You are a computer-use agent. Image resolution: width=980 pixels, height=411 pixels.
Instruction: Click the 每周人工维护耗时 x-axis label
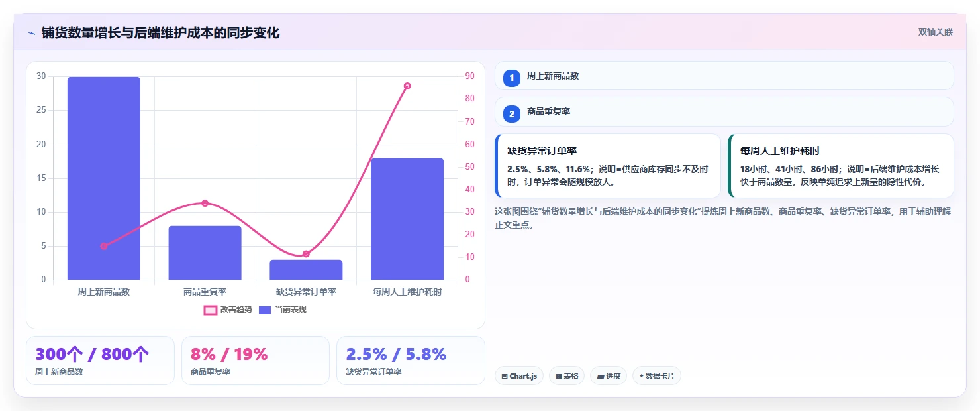click(407, 292)
